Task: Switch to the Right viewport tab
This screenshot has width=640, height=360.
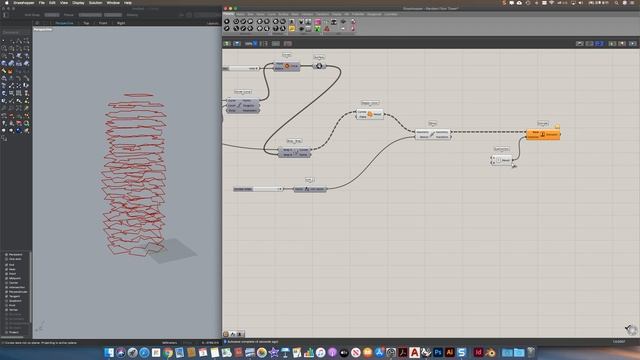Action: [121, 23]
